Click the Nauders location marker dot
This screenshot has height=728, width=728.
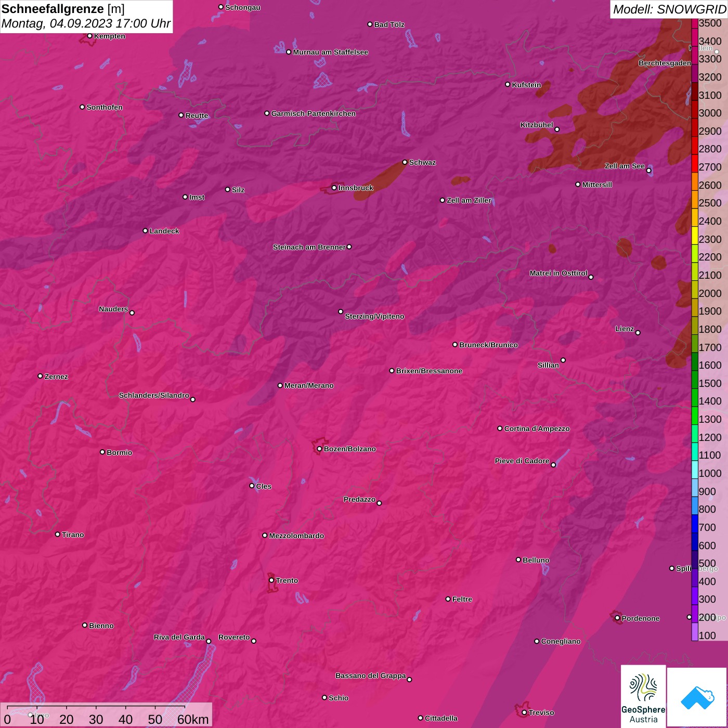tap(132, 313)
